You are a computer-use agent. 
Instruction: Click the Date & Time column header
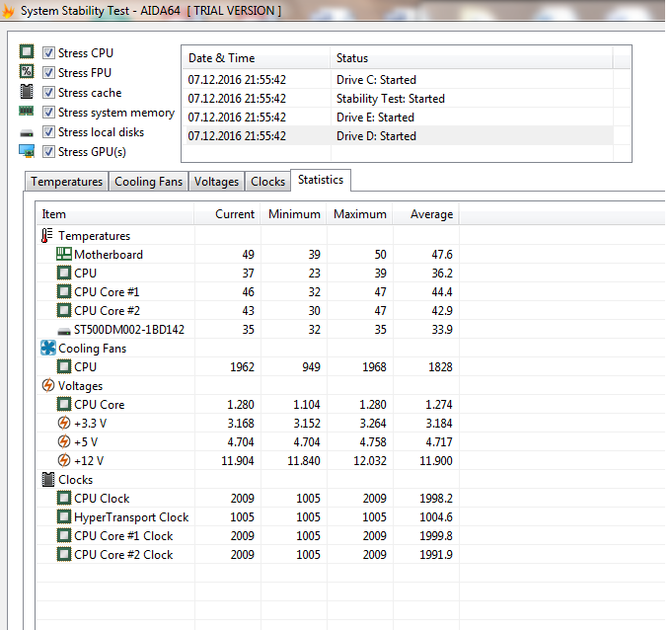(257, 58)
